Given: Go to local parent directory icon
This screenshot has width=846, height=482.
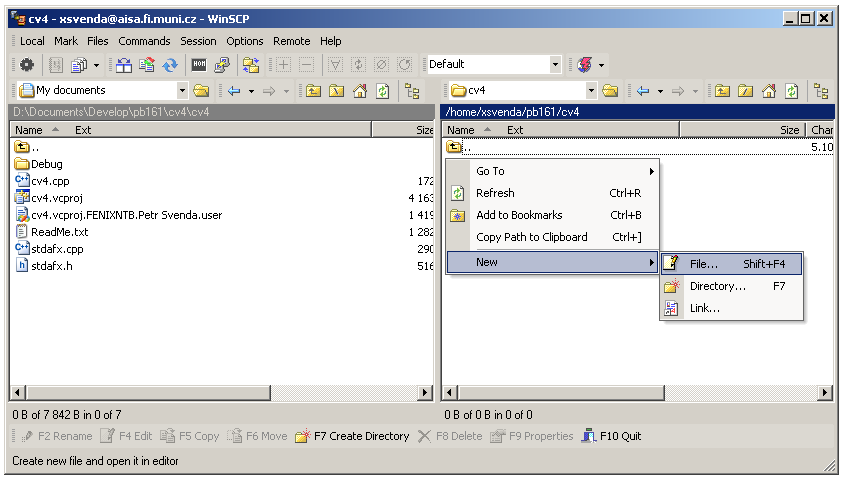Looking at the screenshot, I should (313, 91).
